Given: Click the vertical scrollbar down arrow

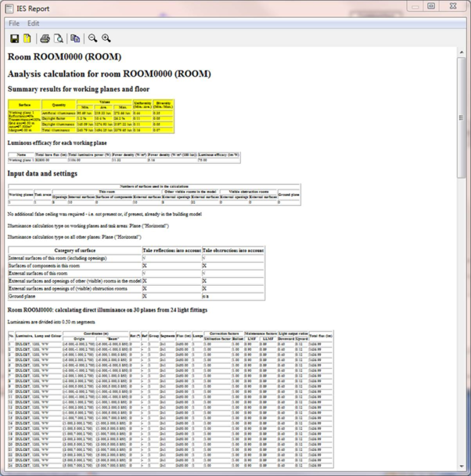Looking at the screenshot, I should (x=462, y=467).
